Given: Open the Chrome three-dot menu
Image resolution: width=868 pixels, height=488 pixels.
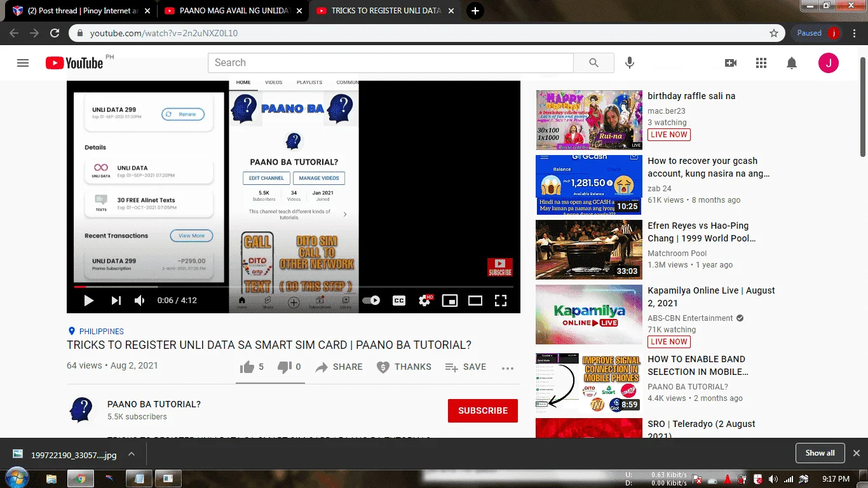Looking at the screenshot, I should 855,33.
